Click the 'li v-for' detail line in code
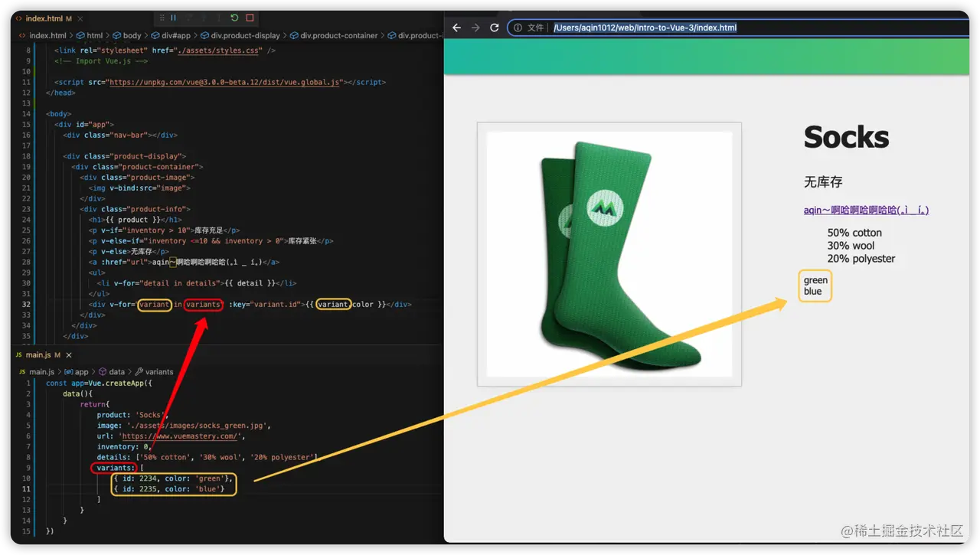The image size is (980, 555). (x=197, y=283)
